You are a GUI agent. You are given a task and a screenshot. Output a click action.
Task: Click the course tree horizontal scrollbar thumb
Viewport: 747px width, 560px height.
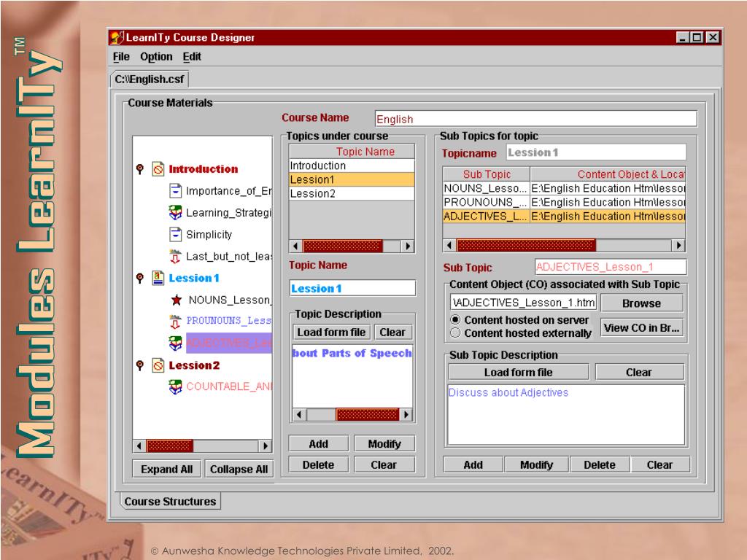click(169, 446)
